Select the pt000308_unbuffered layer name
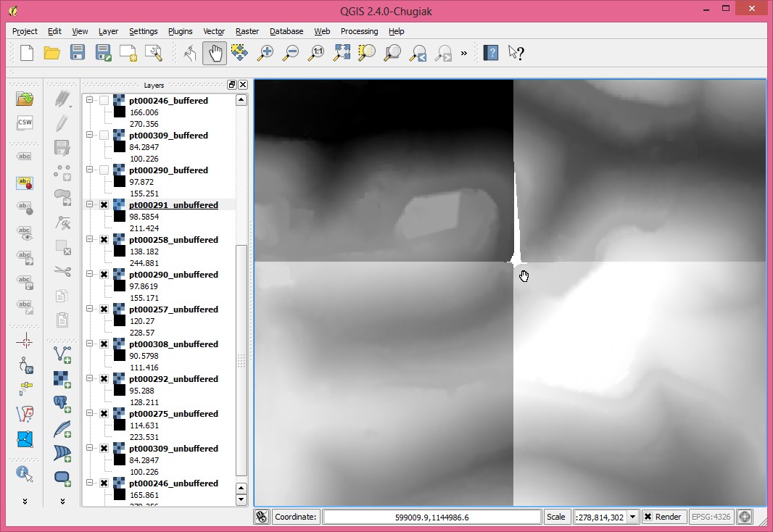 [x=173, y=344]
